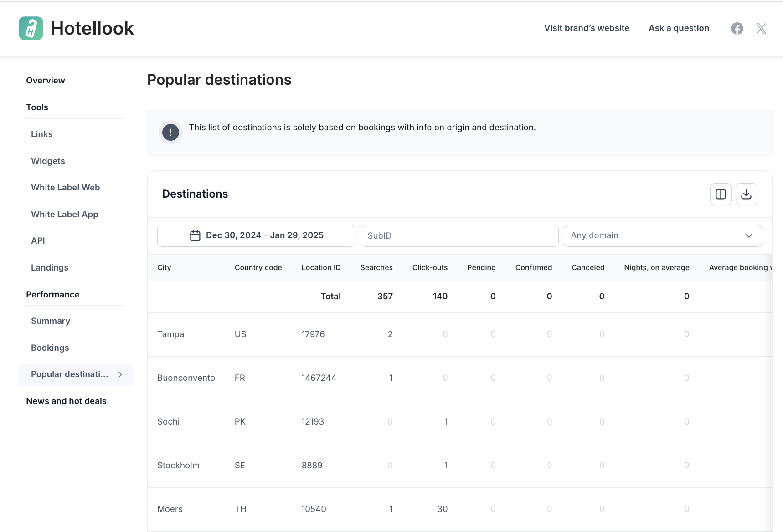Viewport: 783px width, 532px height.
Task: Click the Total row label
Action: tap(330, 297)
